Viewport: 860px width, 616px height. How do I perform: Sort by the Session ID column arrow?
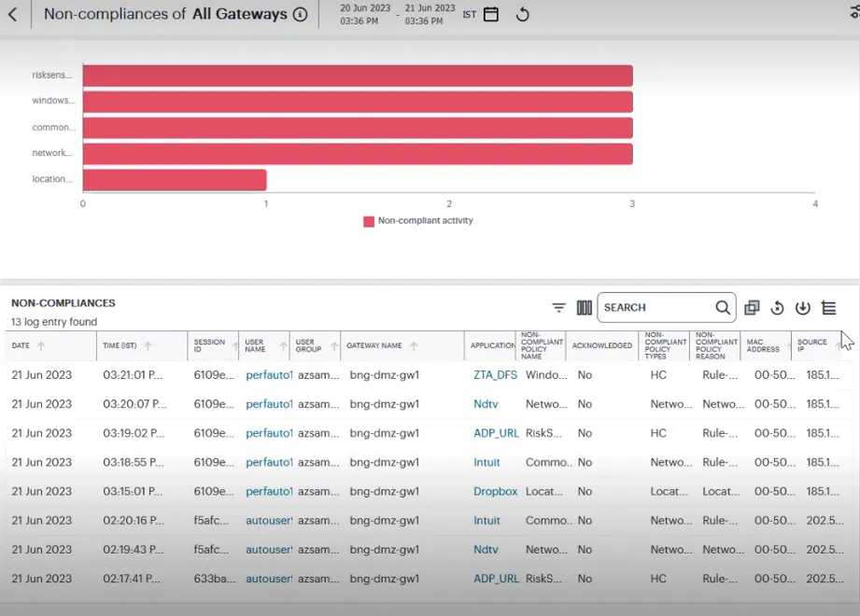pyautogui.click(x=235, y=346)
